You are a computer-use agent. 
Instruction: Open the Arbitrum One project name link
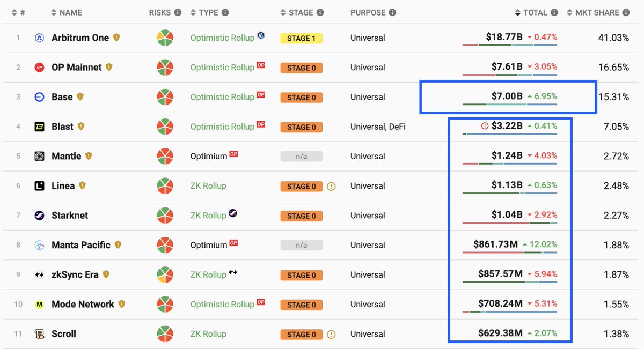pos(80,38)
